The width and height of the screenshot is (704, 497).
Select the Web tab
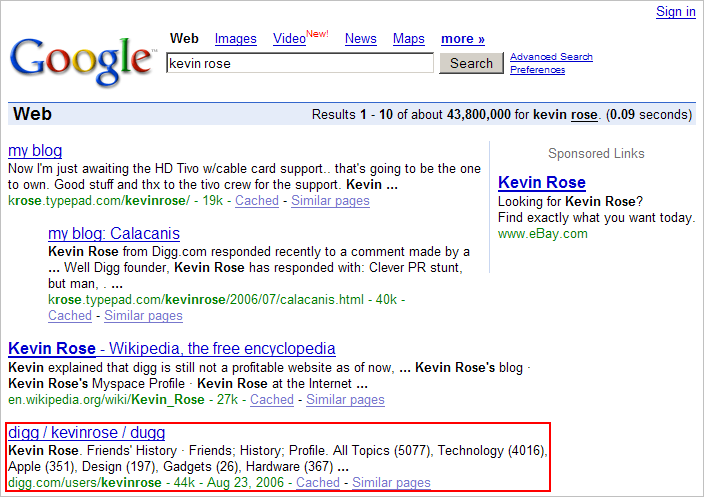[x=184, y=39]
